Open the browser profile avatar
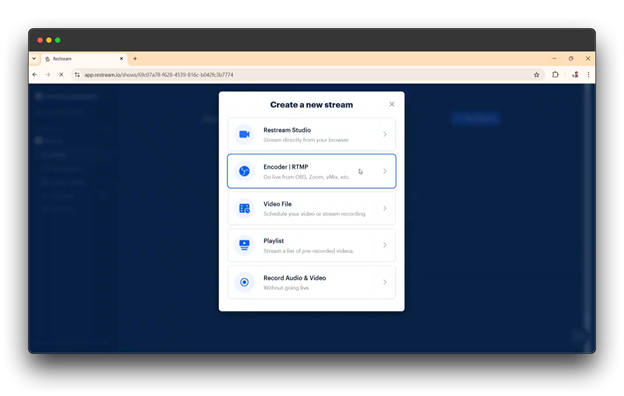 [x=575, y=74]
